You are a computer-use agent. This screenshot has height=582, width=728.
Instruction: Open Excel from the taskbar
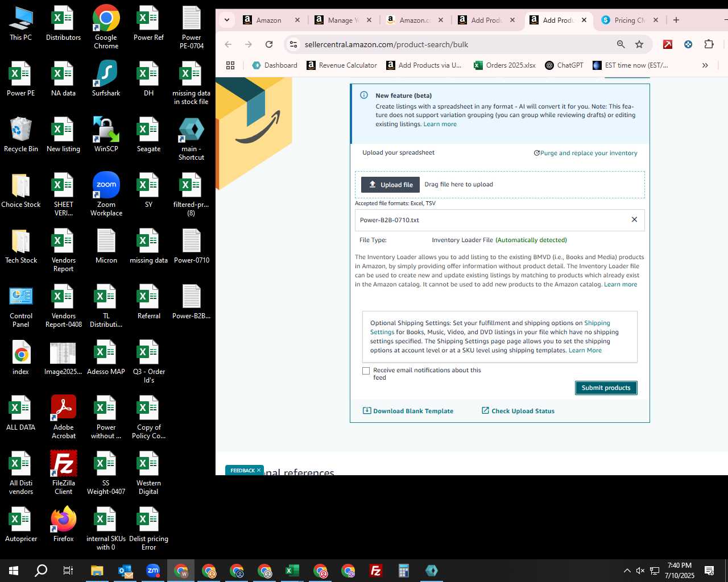[292, 571]
